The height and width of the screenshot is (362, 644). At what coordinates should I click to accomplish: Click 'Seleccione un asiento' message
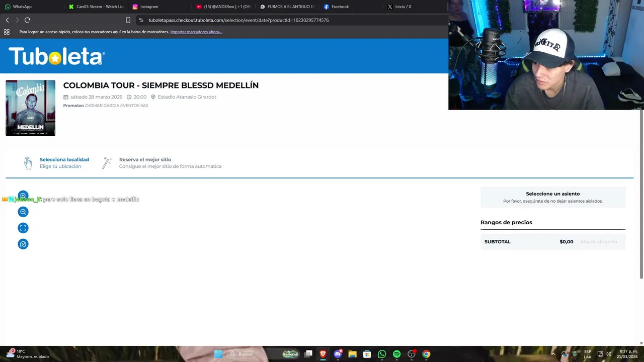[553, 194]
